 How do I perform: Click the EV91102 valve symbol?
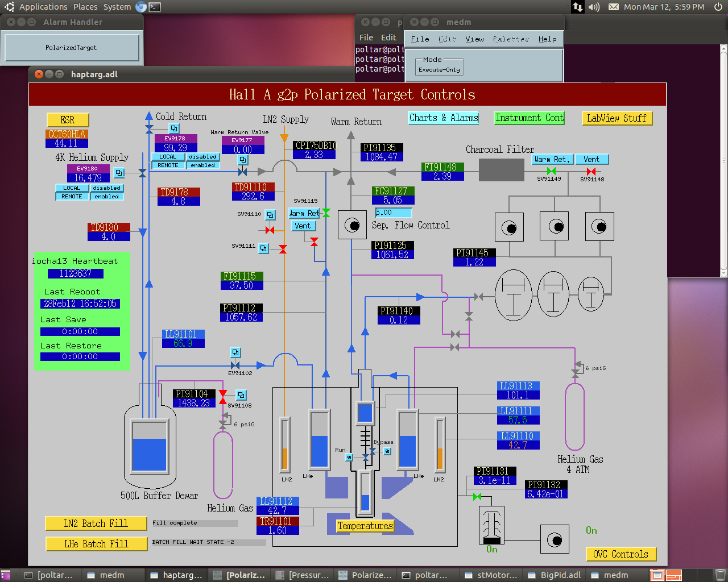235,365
